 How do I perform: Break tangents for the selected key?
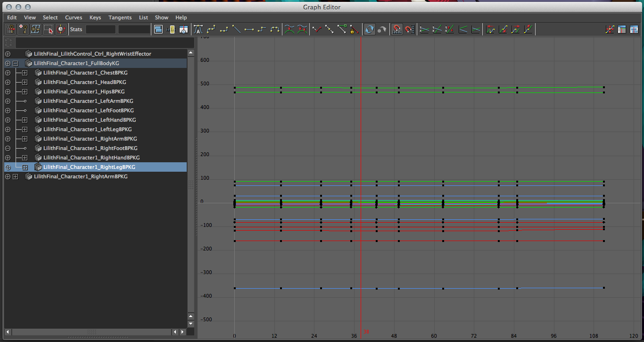pos(317,29)
